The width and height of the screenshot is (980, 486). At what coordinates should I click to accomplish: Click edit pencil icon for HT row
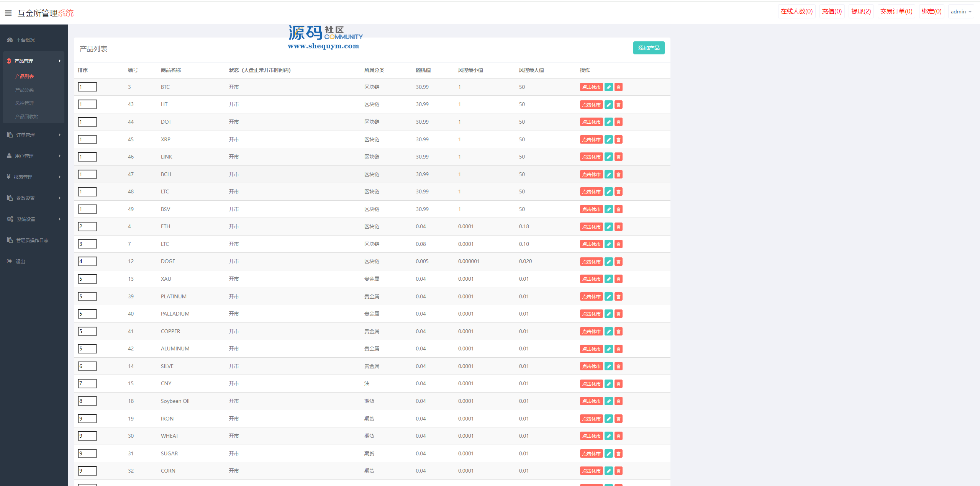pyautogui.click(x=608, y=105)
